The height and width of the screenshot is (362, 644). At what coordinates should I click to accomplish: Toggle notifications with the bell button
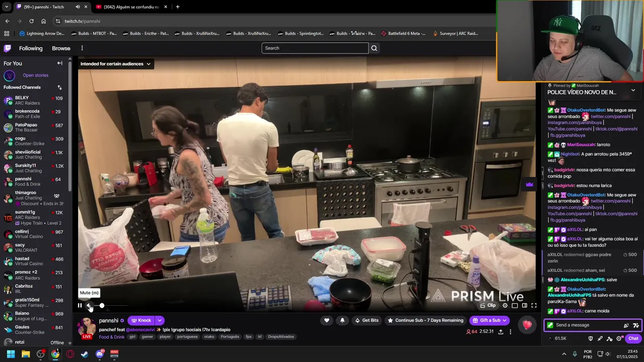point(343,320)
